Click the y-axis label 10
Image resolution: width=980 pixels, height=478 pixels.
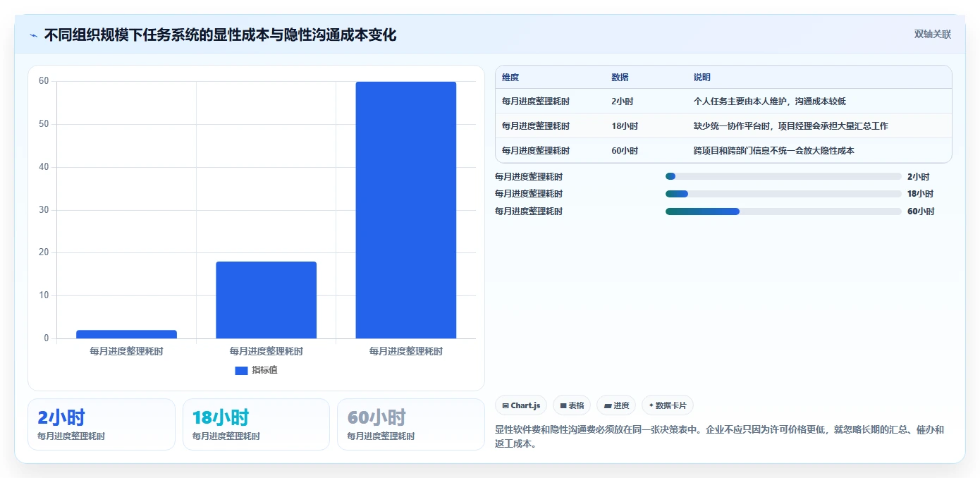(44, 295)
